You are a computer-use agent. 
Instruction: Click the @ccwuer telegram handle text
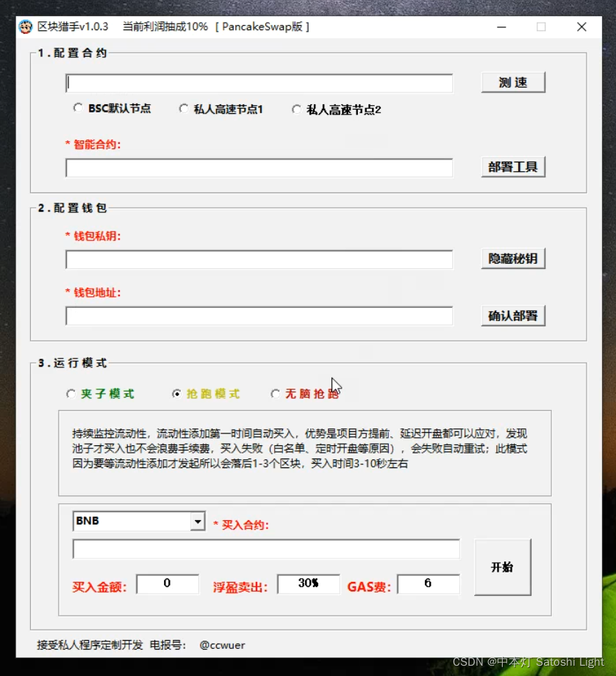click(x=222, y=645)
